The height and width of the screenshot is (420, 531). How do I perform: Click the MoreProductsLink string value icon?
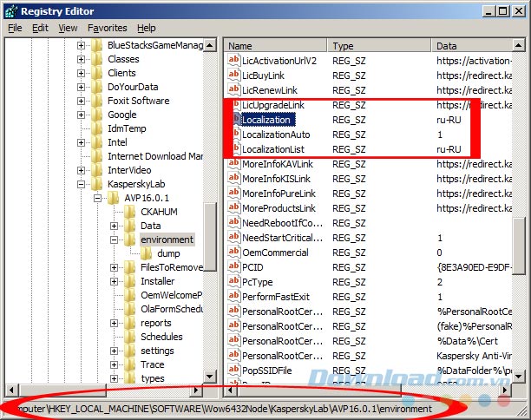(233, 207)
